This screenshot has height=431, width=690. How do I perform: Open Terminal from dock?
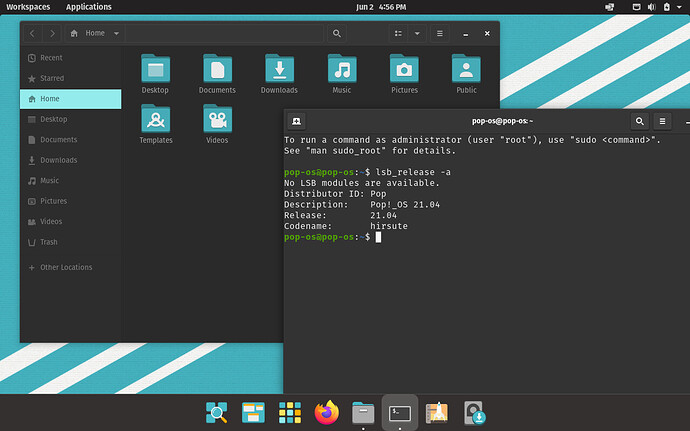(400, 413)
